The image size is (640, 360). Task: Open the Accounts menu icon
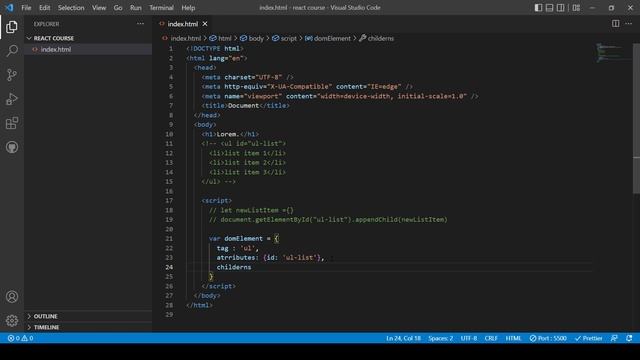12,297
